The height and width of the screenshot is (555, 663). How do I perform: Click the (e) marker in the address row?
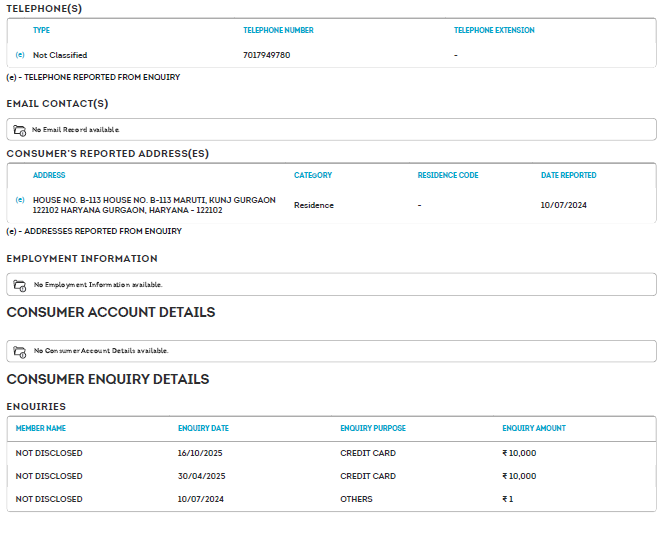tap(20, 200)
